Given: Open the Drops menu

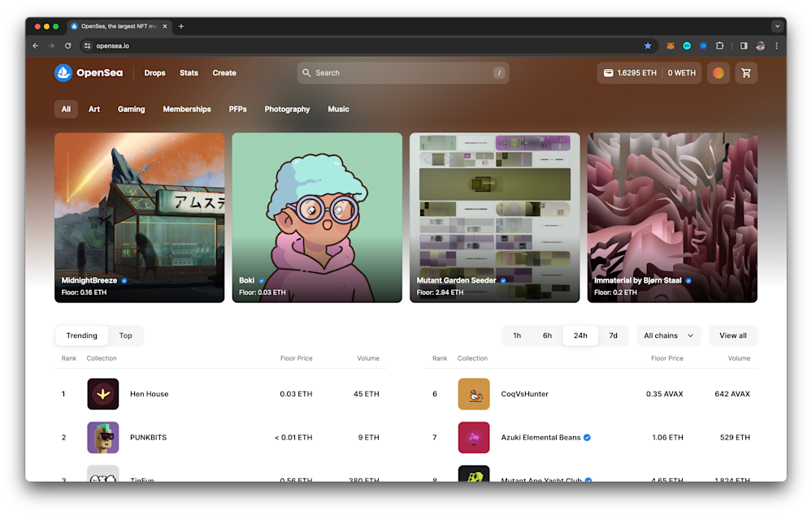Looking at the screenshot, I should 154,73.
